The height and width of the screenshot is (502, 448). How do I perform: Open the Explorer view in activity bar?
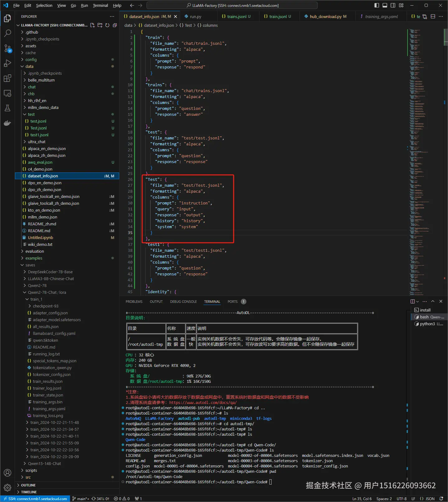[x=7, y=18]
